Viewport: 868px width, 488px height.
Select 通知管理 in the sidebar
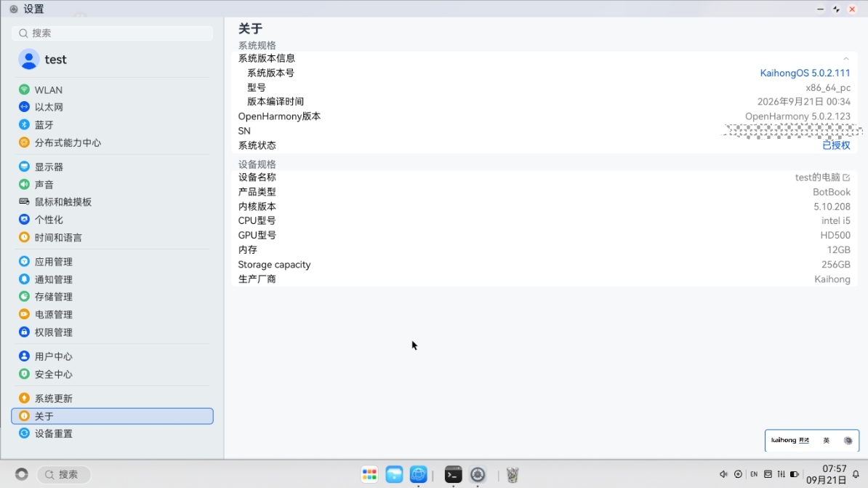tap(112, 279)
